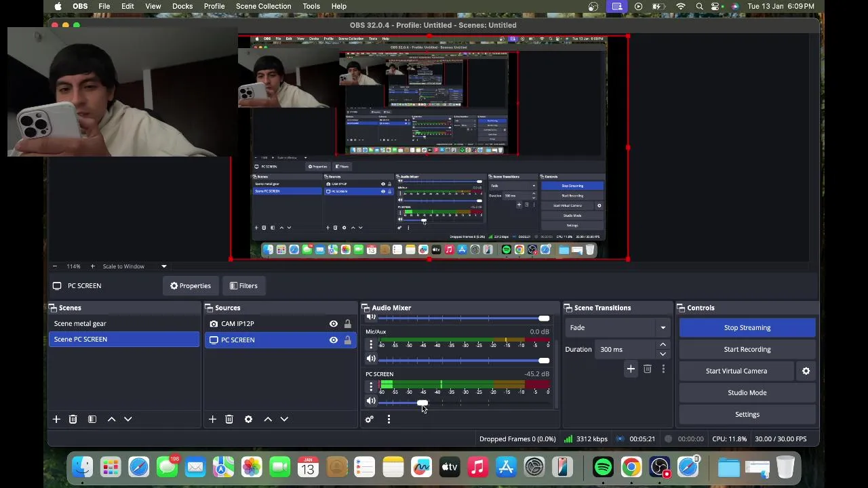This screenshot has width=868, height=488.
Task: Move the selected scene up
Action: click(112, 420)
